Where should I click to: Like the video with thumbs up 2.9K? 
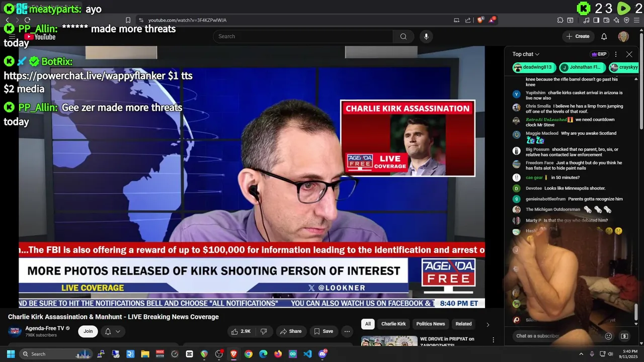(x=241, y=331)
